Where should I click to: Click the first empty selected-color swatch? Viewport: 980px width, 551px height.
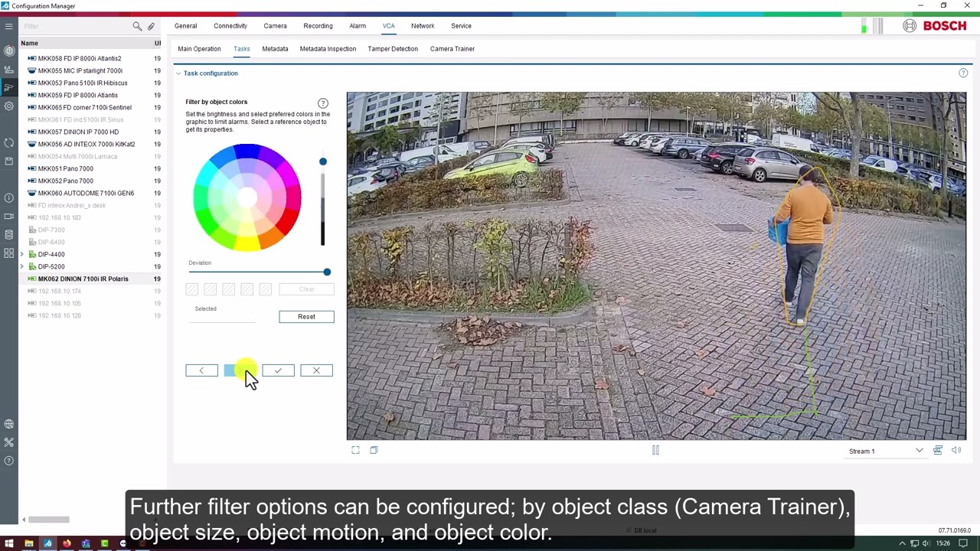(192, 289)
